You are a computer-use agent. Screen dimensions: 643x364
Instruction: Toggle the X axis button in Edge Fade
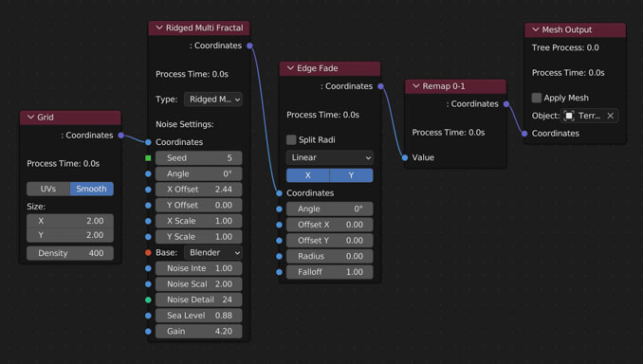point(307,175)
